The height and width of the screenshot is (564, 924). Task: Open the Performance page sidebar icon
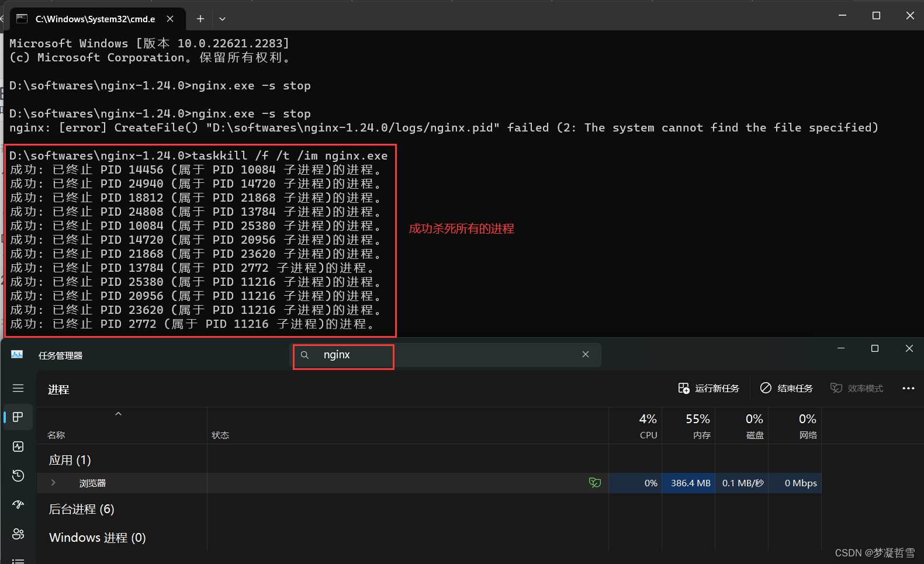pos(18,447)
